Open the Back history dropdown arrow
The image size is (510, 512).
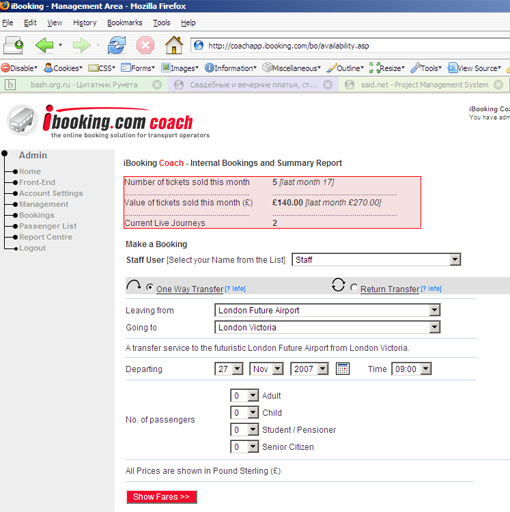coord(60,45)
